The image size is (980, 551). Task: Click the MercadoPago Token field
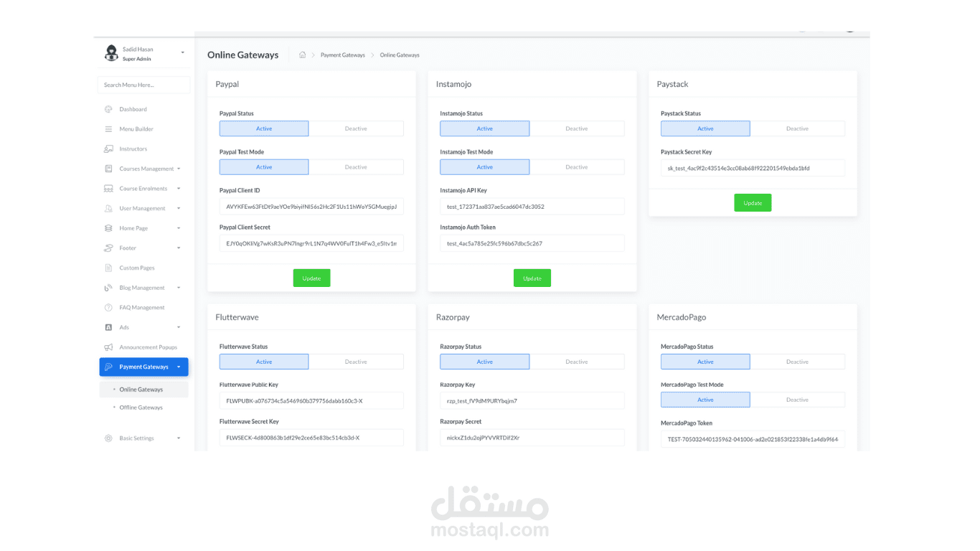[753, 439]
